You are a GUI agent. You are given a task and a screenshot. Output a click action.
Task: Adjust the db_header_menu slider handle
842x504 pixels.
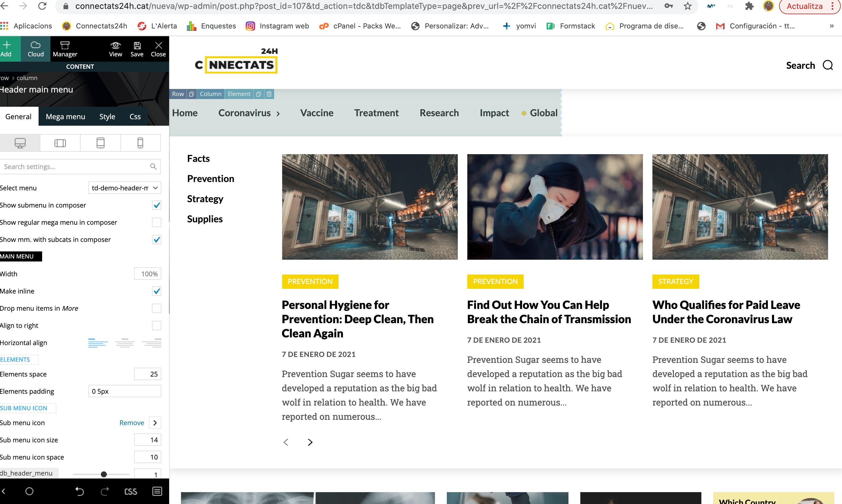(x=104, y=474)
